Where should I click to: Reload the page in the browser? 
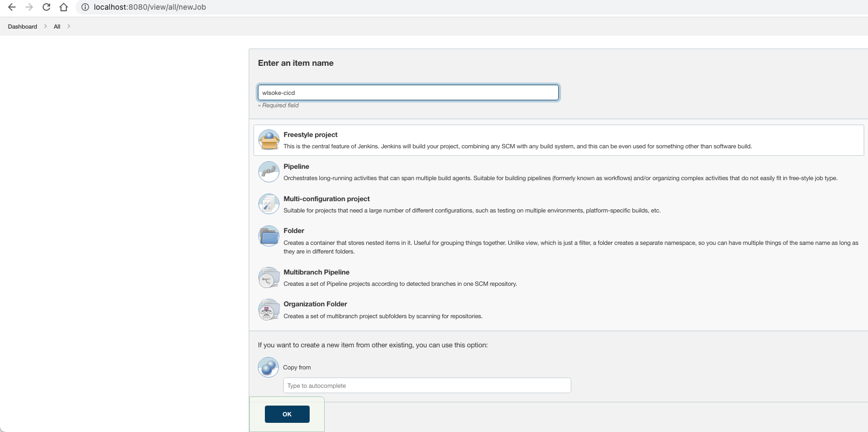click(x=46, y=7)
